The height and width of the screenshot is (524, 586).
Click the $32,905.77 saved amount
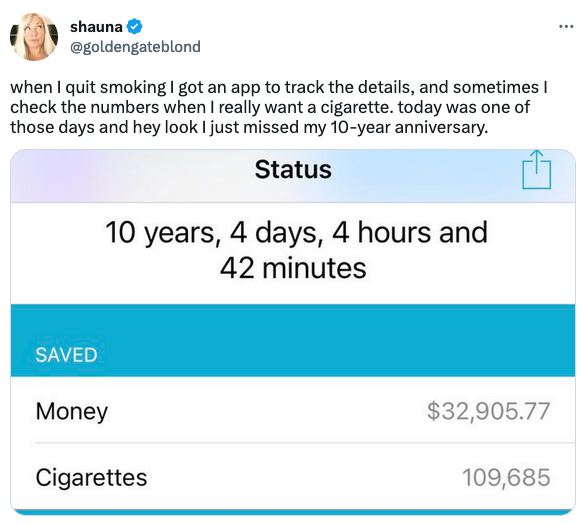pos(488,411)
